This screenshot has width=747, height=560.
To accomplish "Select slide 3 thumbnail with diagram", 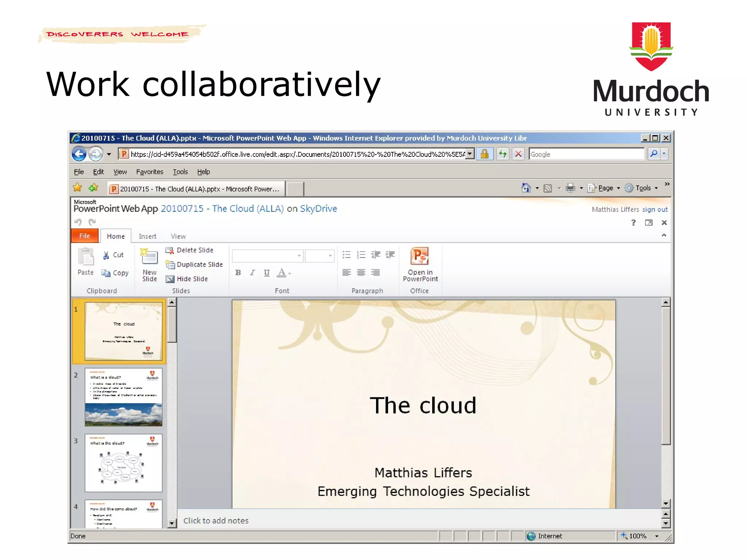I will point(123,463).
